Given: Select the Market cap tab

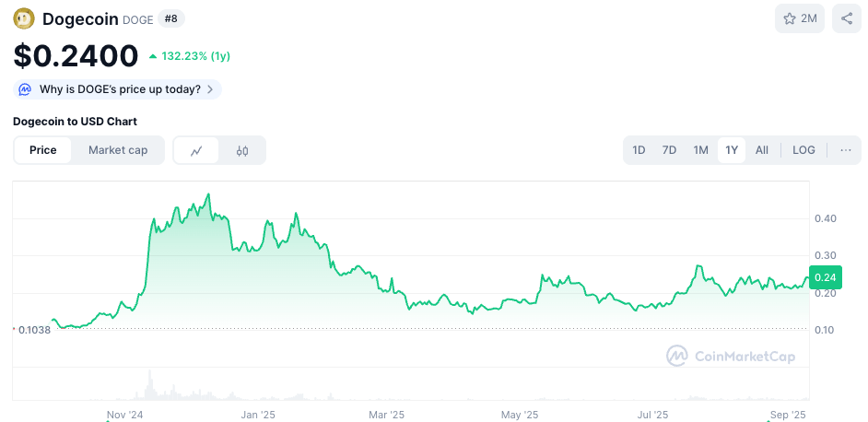Looking at the screenshot, I should tap(118, 150).
